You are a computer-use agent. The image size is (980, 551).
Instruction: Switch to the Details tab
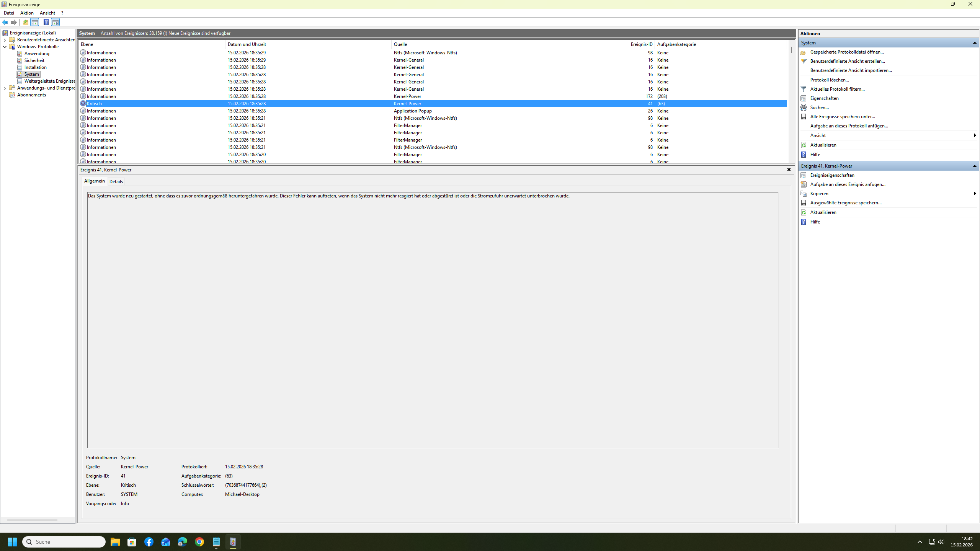[116, 182]
